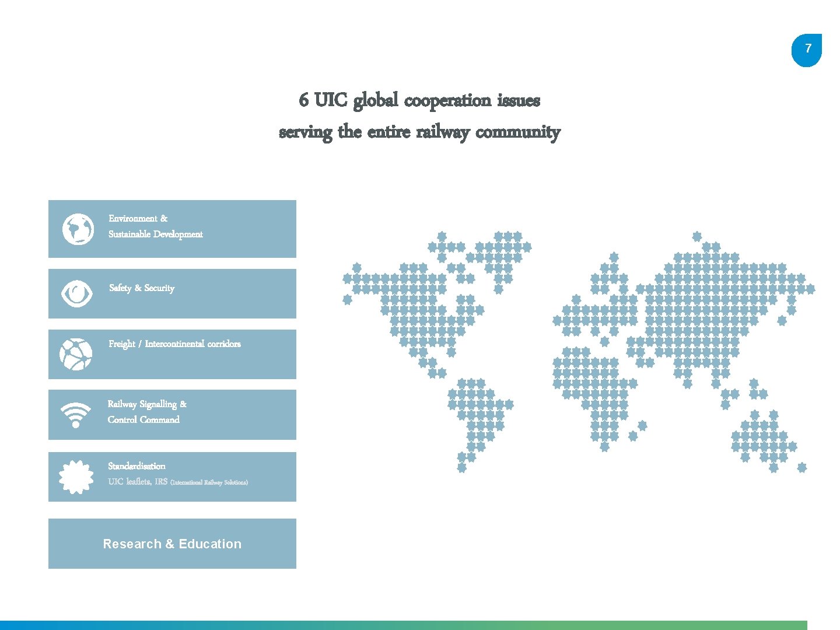840x630 pixels.
Task: Select 'Railway Signalling & Control Command' label
Action: pyautogui.click(x=147, y=412)
